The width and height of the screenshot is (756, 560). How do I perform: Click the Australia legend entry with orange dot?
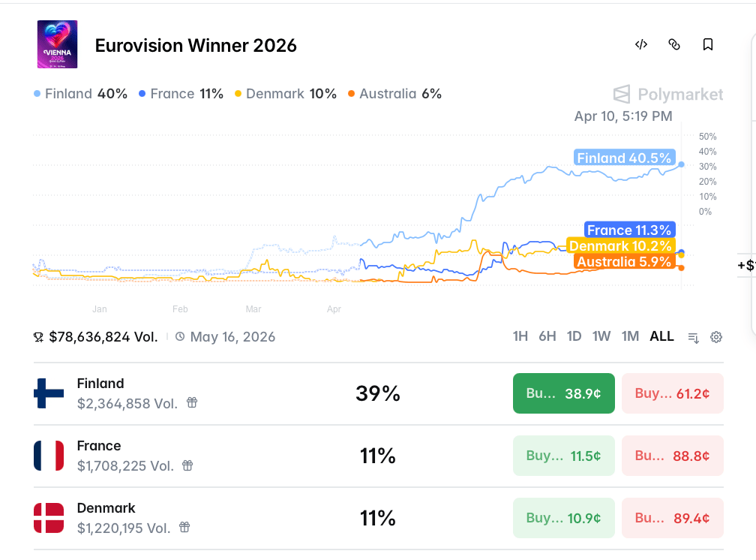pos(394,94)
